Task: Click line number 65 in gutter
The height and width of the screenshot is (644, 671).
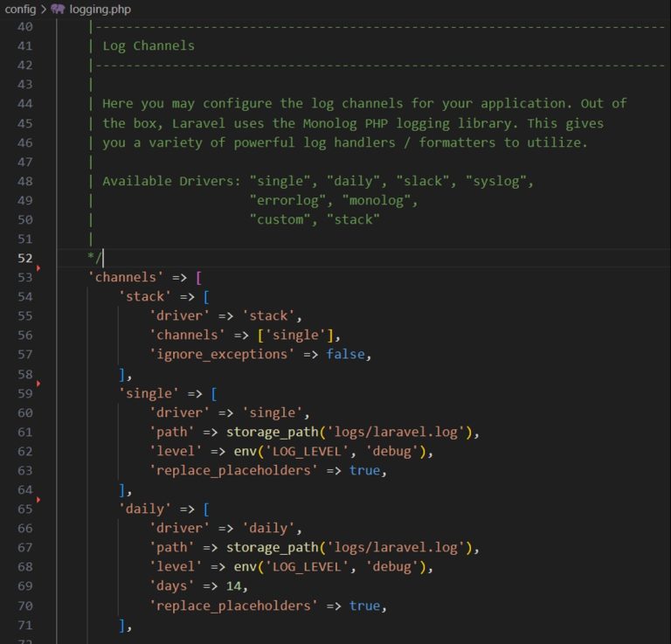Action: coord(24,509)
